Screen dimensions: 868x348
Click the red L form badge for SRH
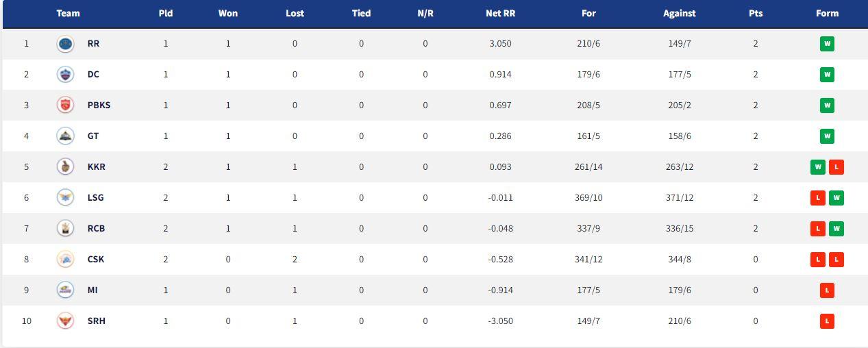pos(827,321)
